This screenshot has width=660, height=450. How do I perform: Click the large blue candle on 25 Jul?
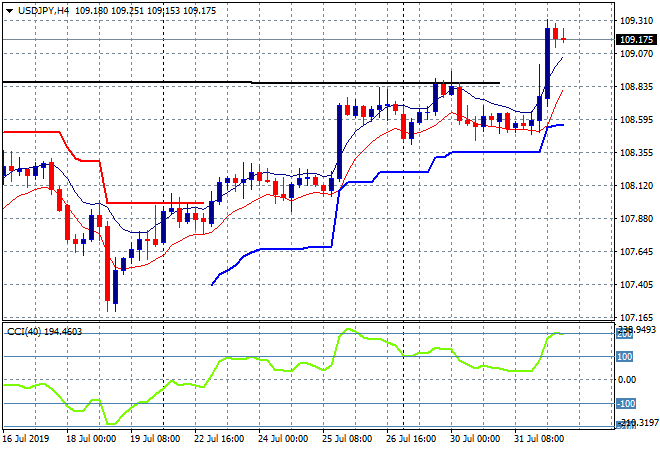pyautogui.click(x=339, y=142)
